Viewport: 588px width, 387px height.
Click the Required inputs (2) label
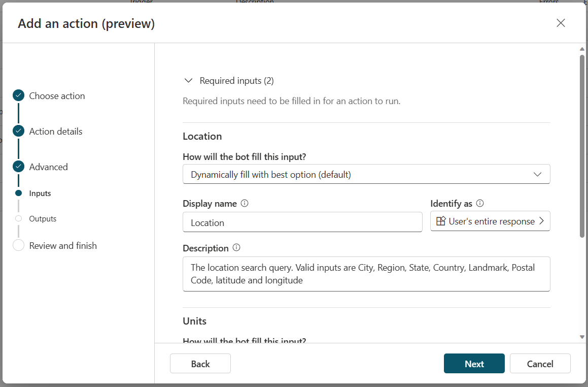236,81
